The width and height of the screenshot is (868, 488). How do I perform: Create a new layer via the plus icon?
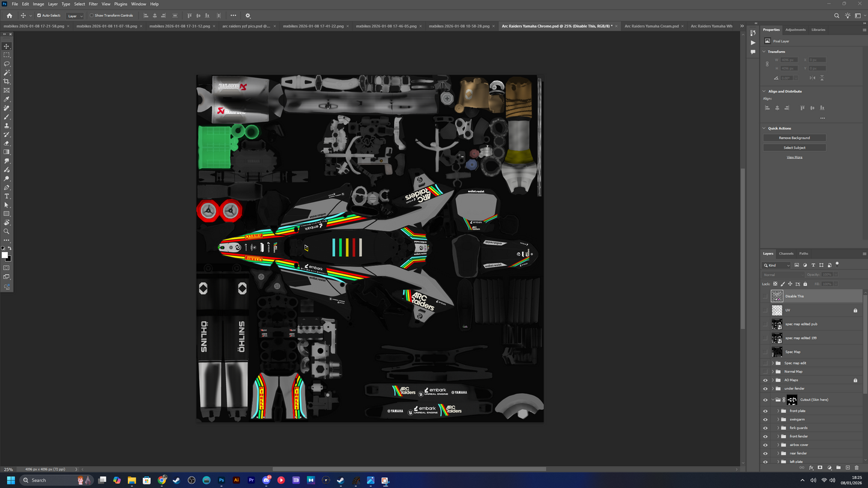pos(848,468)
